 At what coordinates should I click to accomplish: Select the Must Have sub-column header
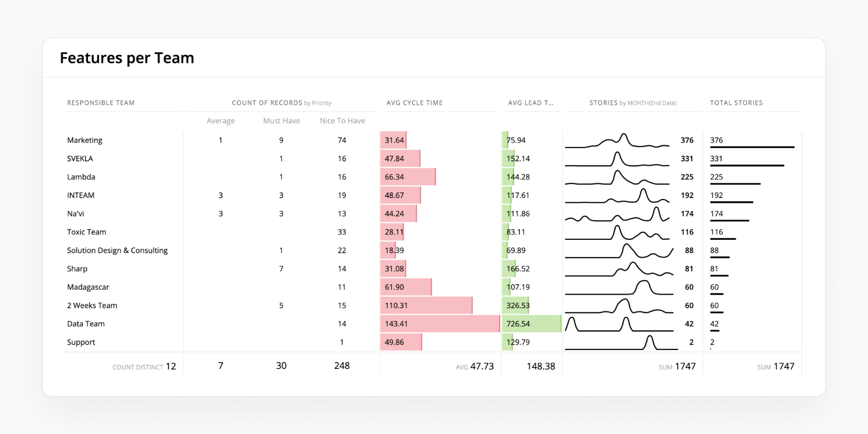point(282,121)
